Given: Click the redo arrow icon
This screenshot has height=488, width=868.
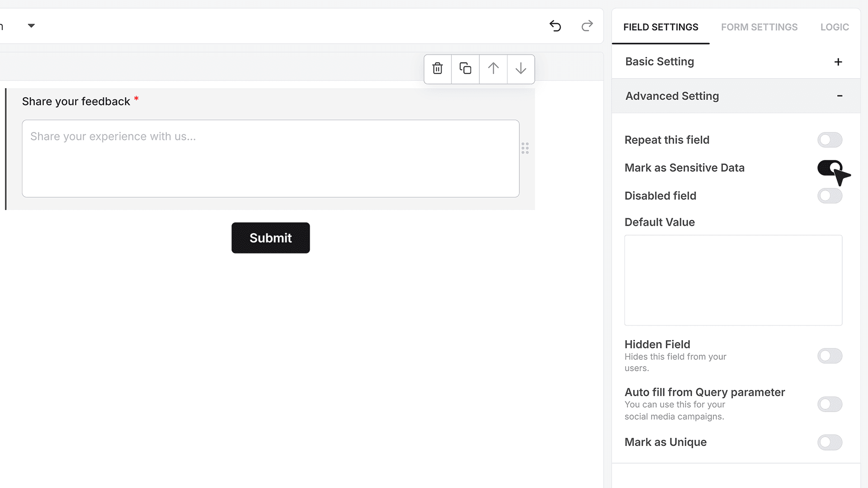Looking at the screenshot, I should pos(587,26).
